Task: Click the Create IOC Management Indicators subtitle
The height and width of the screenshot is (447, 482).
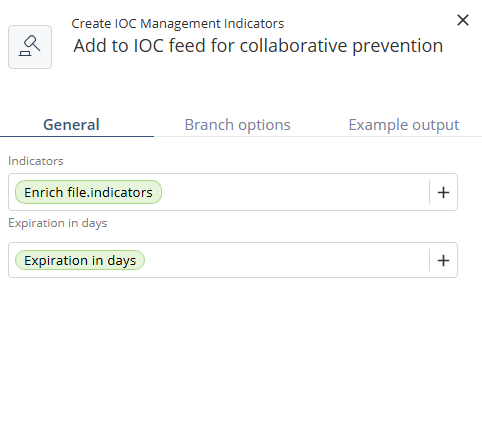Action: (178, 24)
